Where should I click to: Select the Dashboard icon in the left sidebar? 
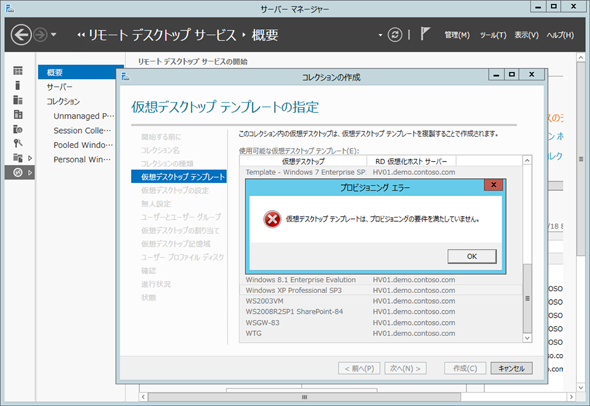click(x=18, y=70)
